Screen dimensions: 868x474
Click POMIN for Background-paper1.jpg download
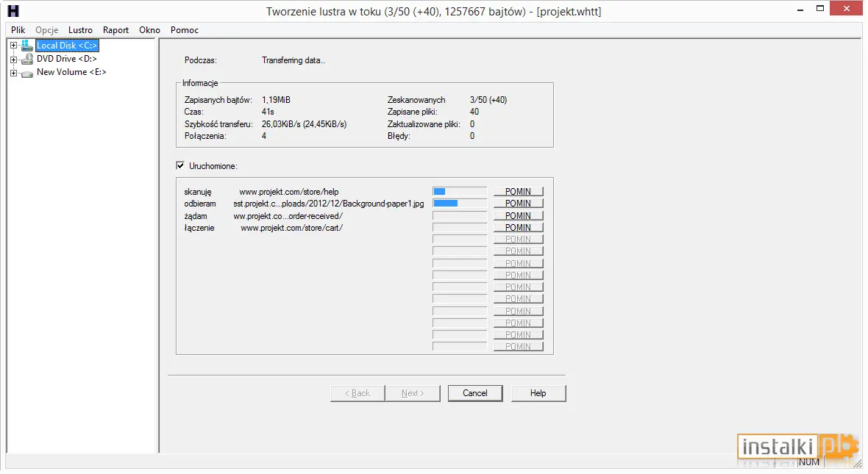(x=518, y=204)
